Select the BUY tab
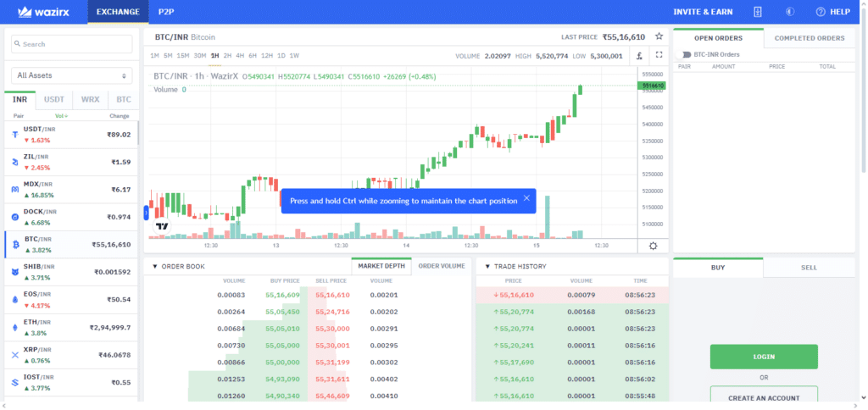The width and height of the screenshot is (868, 410). pyautogui.click(x=718, y=267)
